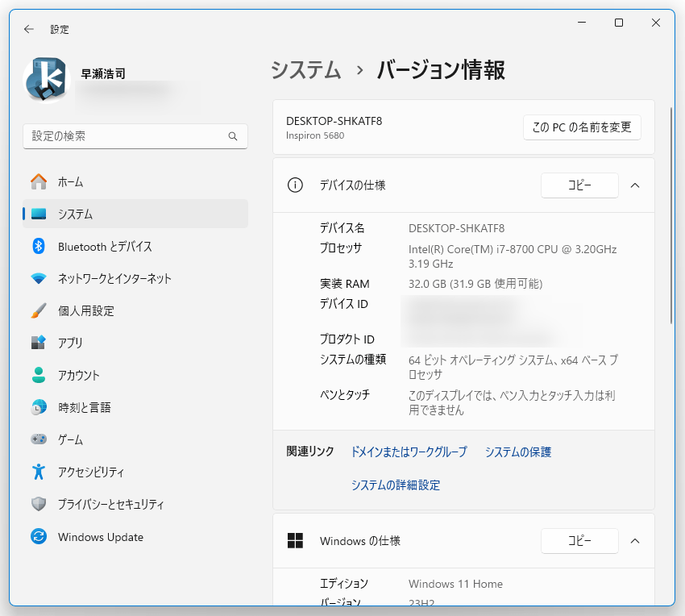
Task: Click 64 ビット オペレーティング システム text
Action: [481, 360]
